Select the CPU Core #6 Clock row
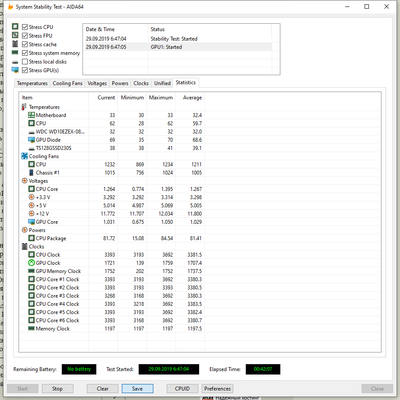 112,320
